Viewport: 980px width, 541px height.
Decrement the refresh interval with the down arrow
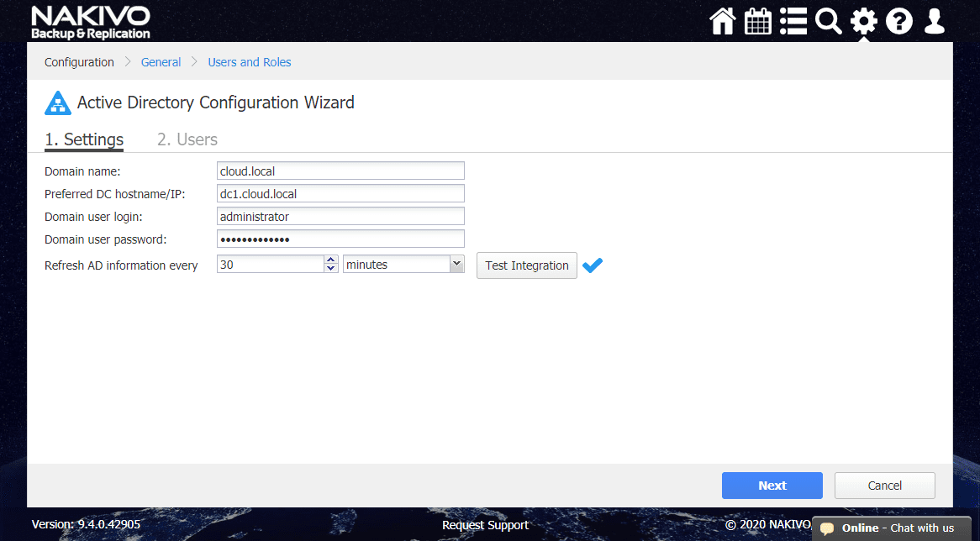tap(329, 269)
